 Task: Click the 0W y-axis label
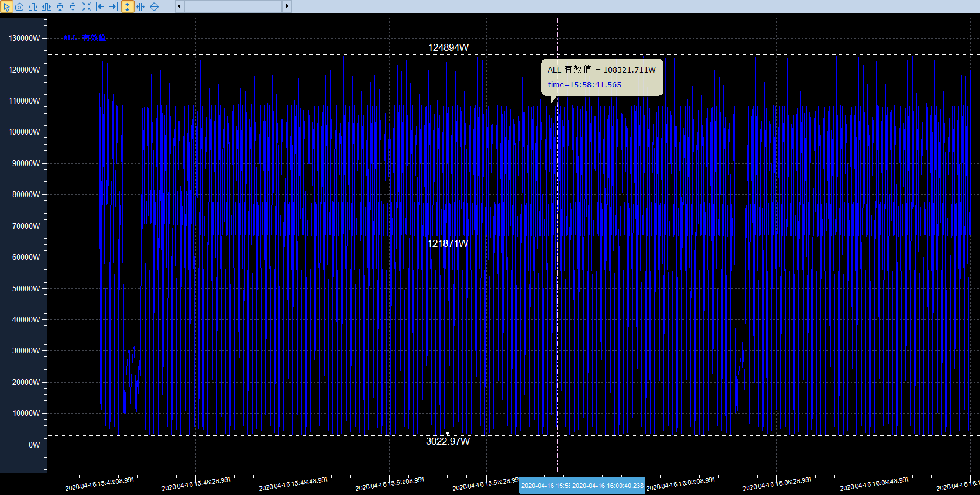coord(35,445)
